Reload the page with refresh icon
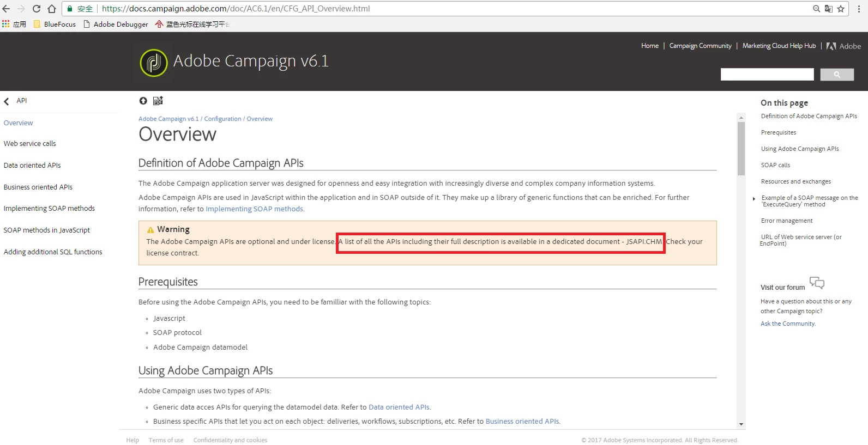868x445 pixels. tap(37, 9)
